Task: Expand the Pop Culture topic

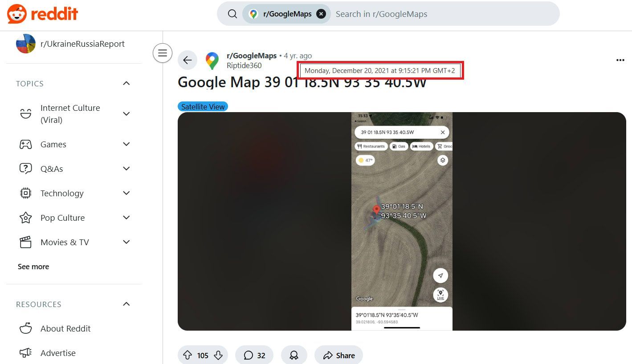Action: click(x=126, y=218)
